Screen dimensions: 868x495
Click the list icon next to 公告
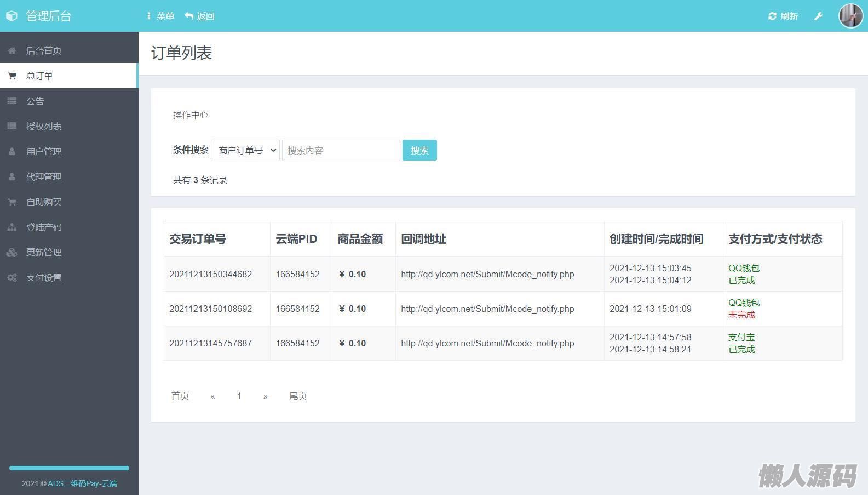tap(12, 101)
